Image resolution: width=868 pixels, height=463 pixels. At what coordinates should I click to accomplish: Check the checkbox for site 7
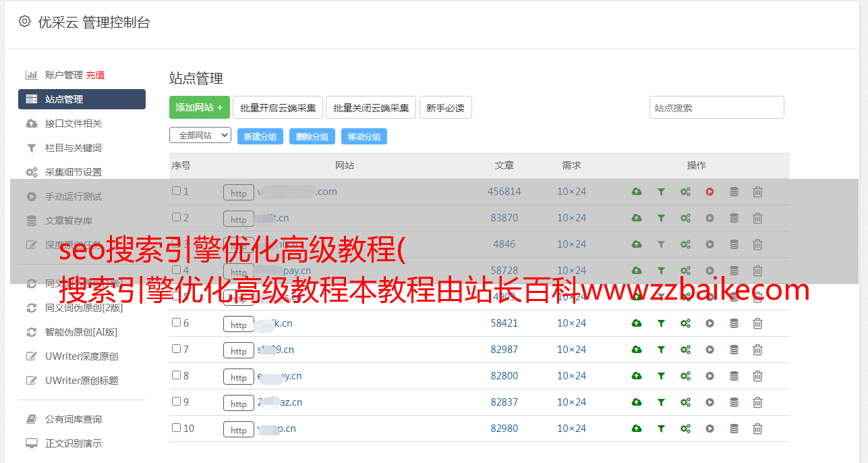point(176,349)
